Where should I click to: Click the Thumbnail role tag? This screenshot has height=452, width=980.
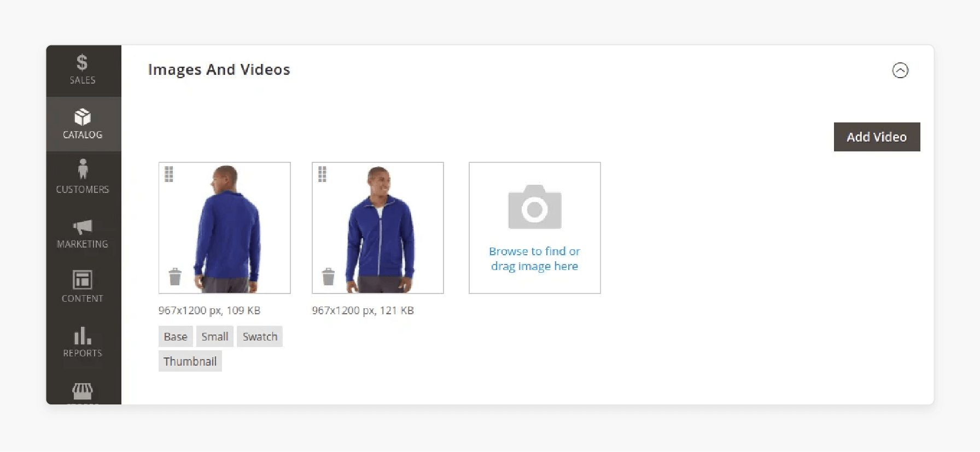190,361
